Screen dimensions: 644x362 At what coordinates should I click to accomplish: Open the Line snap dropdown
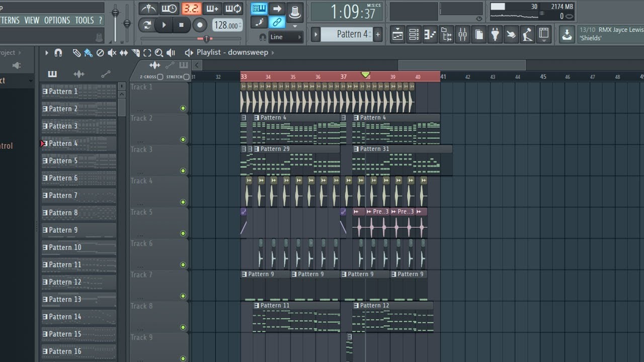[x=286, y=37]
